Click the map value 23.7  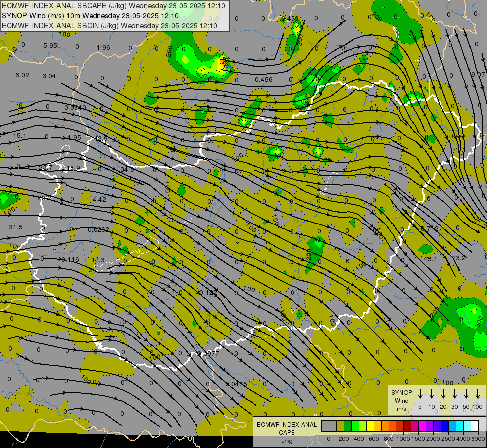tap(46, 168)
